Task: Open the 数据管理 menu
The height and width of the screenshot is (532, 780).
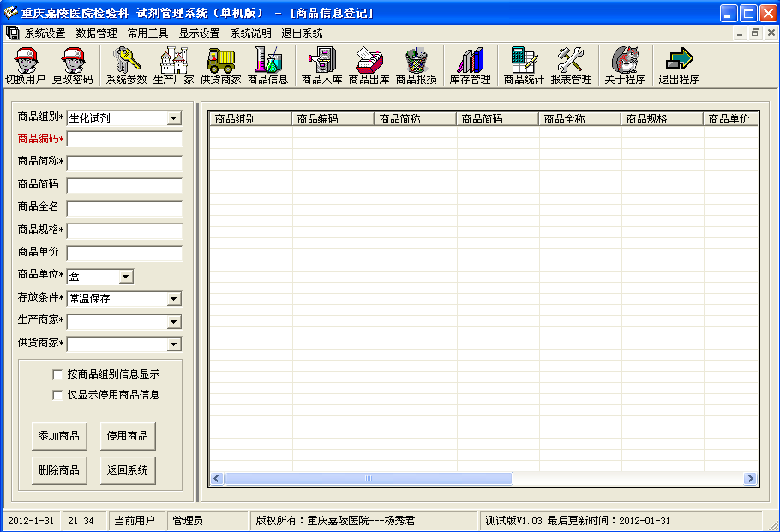Action: pyautogui.click(x=97, y=33)
